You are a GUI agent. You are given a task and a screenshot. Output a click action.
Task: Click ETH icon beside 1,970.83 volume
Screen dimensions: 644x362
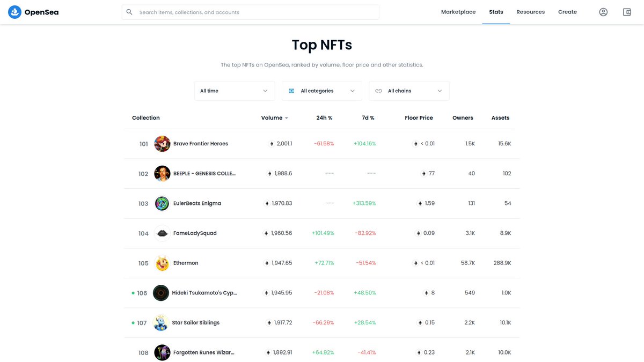(x=267, y=203)
